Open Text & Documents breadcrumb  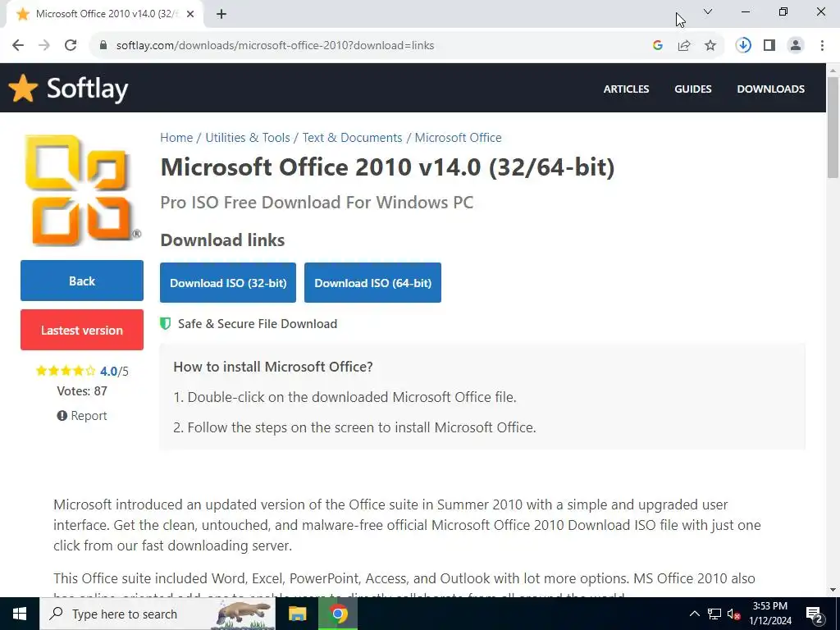[352, 138]
